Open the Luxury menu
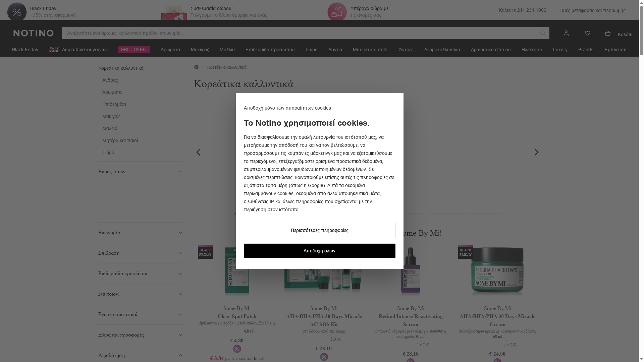 click(x=560, y=50)
